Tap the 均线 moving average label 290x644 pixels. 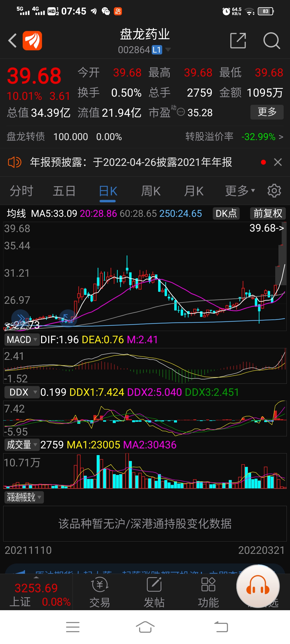16,214
